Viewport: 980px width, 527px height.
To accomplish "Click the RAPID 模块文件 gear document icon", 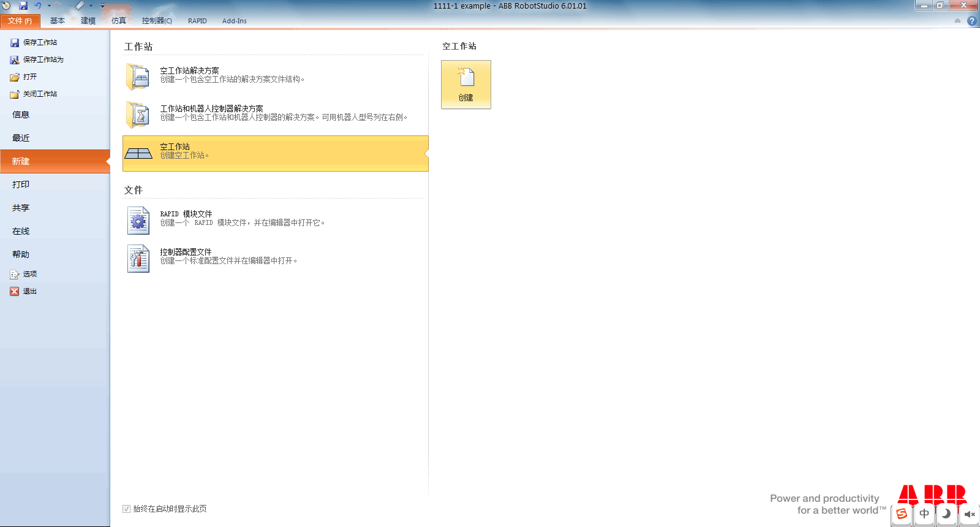I will click(138, 221).
